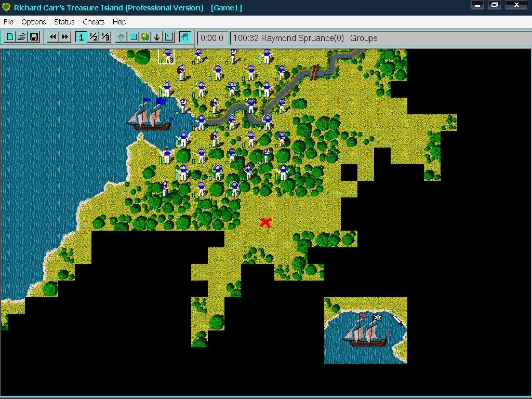Select the full speed '1' toggle

(x=81, y=37)
